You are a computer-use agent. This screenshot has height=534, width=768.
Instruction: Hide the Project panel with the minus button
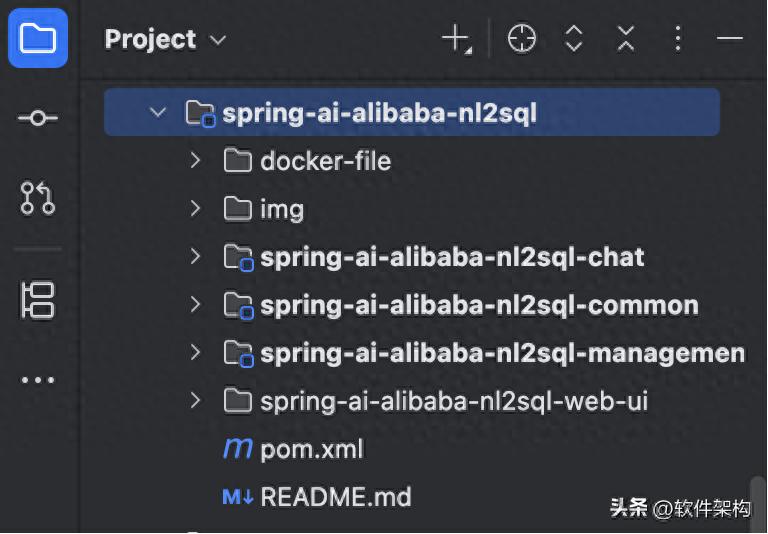730,39
